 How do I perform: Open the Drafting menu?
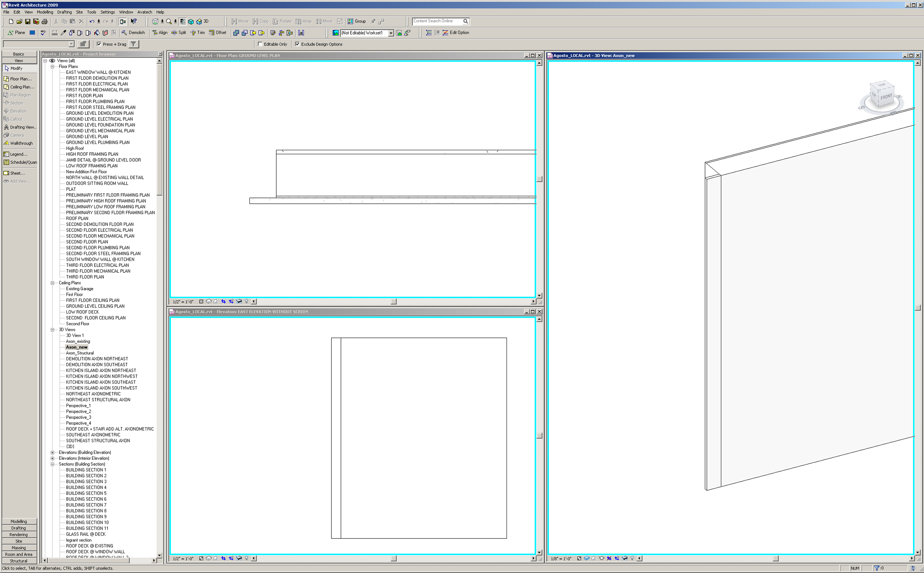64,12
